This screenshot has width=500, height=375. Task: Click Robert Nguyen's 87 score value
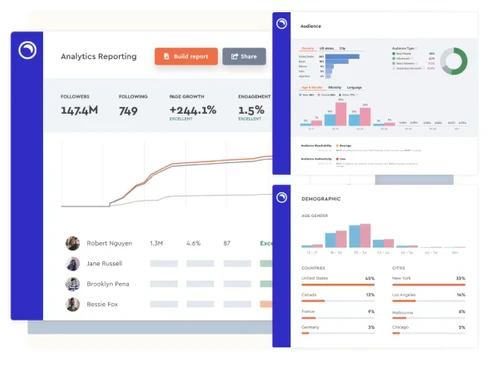(x=227, y=243)
